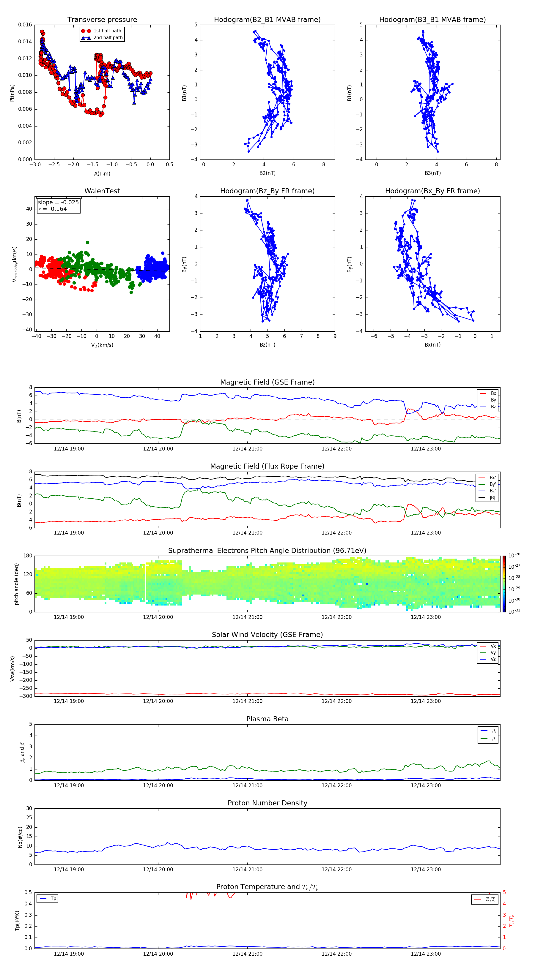Click the "Plasma Beta" plot title
The width and height of the screenshot is (535, 980).
[267, 719]
